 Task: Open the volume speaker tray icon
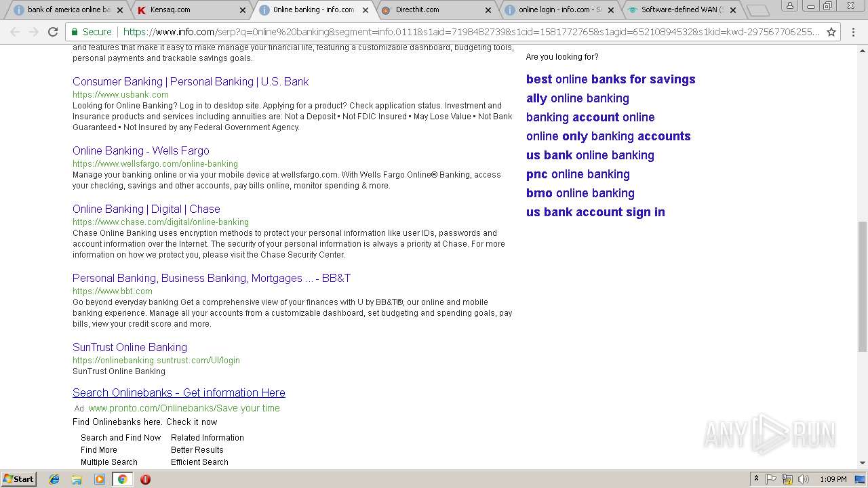click(x=804, y=479)
